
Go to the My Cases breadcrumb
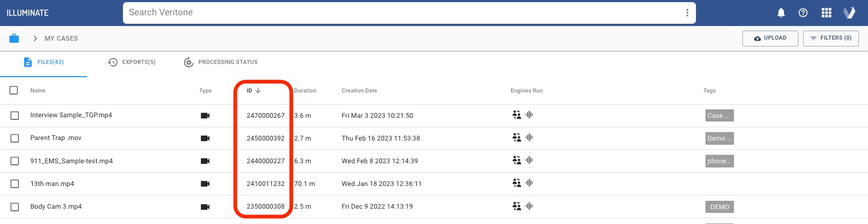point(61,39)
